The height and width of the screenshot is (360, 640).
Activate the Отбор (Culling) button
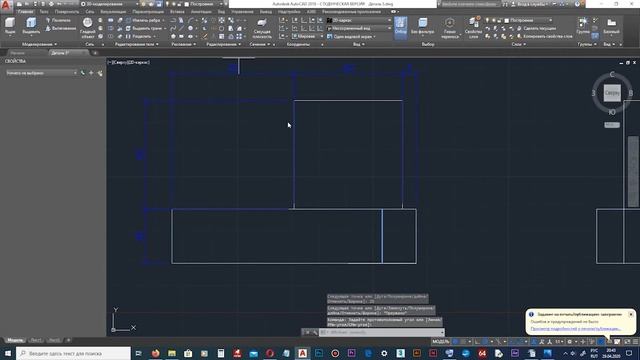400,28
